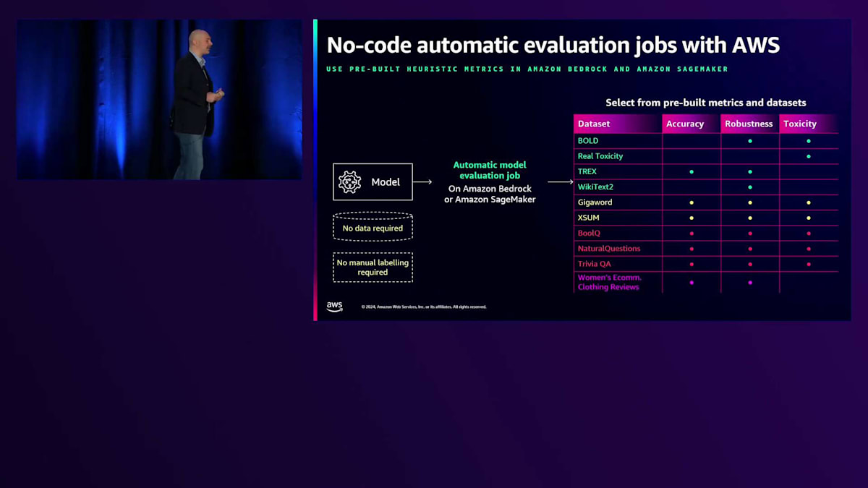Click the Trivia QA row Toxicity dot
This screenshot has height=488, width=868.
809,264
